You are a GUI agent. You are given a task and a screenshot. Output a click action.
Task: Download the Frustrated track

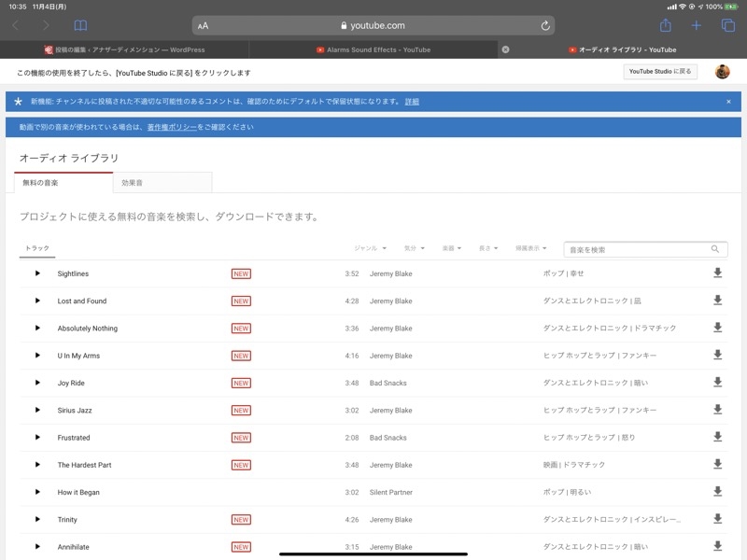717,437
